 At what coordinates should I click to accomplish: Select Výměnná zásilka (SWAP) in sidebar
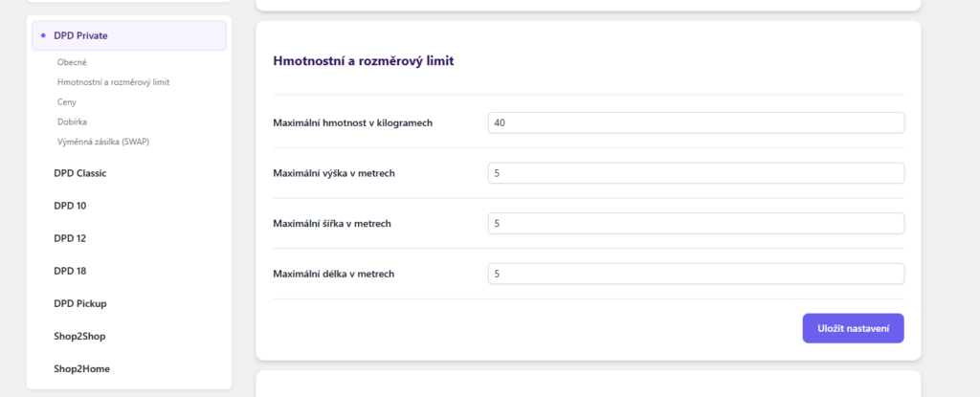(102, 142)
